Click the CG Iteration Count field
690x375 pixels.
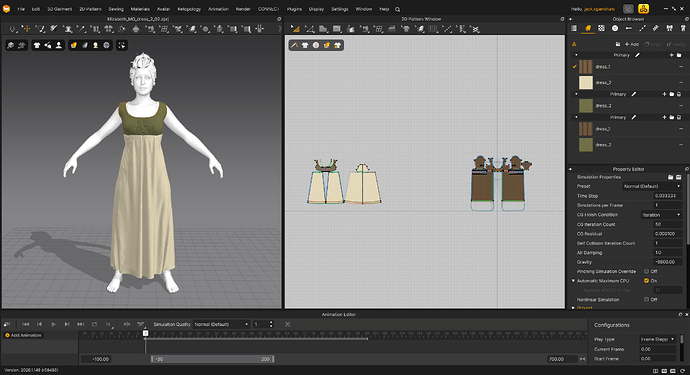point(667,224)
